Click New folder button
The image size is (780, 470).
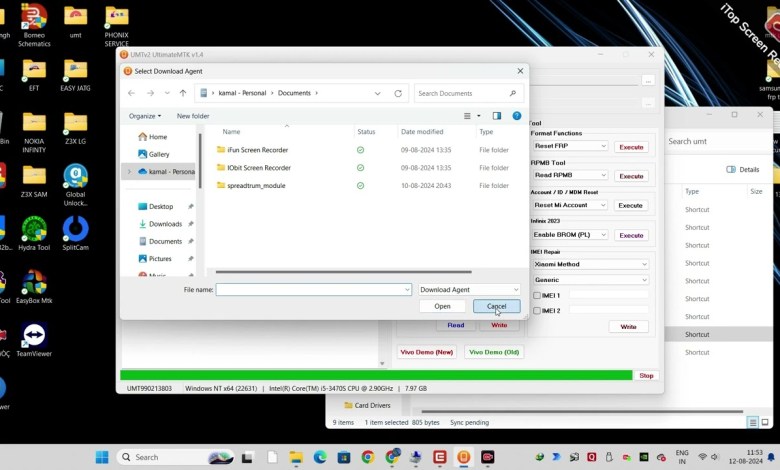[x=193, y=116]
